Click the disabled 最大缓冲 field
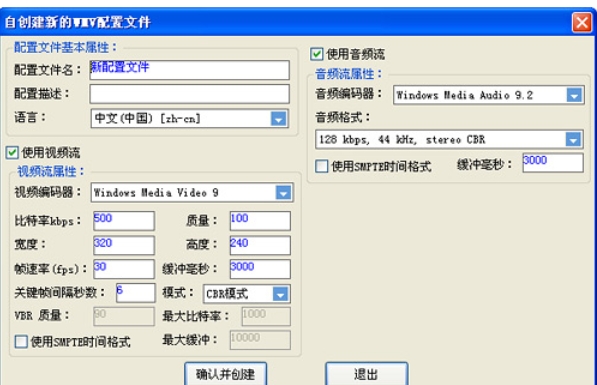 [260, 340]
